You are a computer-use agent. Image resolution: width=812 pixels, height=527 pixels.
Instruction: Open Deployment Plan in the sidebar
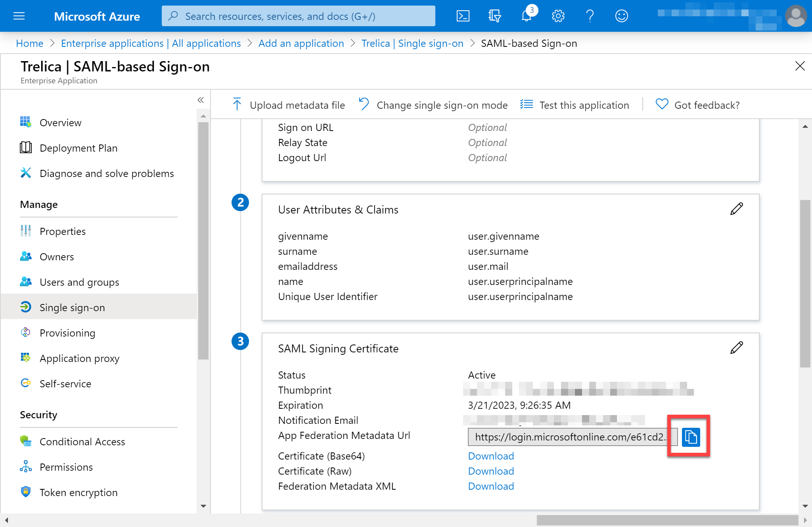[x=79, y=148]
